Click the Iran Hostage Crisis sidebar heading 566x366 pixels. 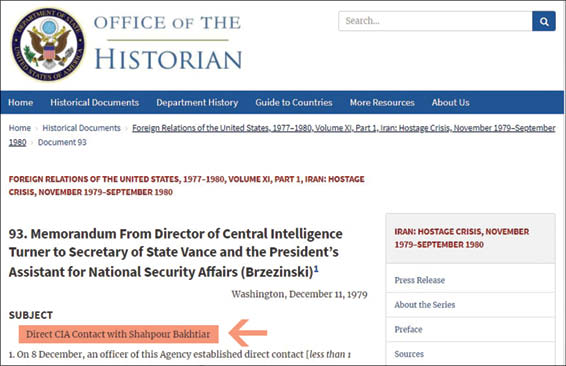[462, 238]
